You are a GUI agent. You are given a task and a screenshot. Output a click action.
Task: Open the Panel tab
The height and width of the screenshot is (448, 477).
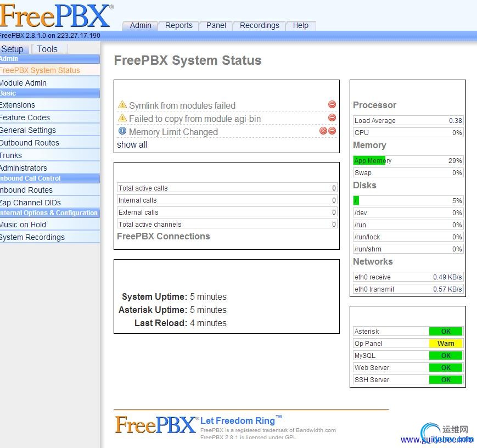216,26
